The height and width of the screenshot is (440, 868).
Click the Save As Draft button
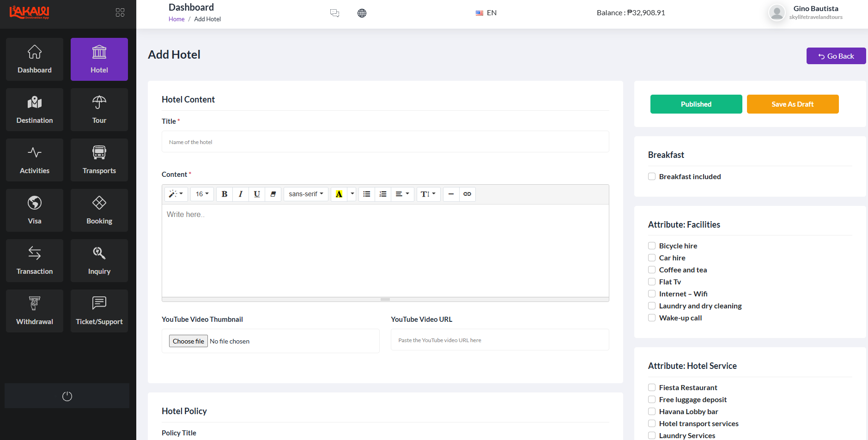(793, 104)
